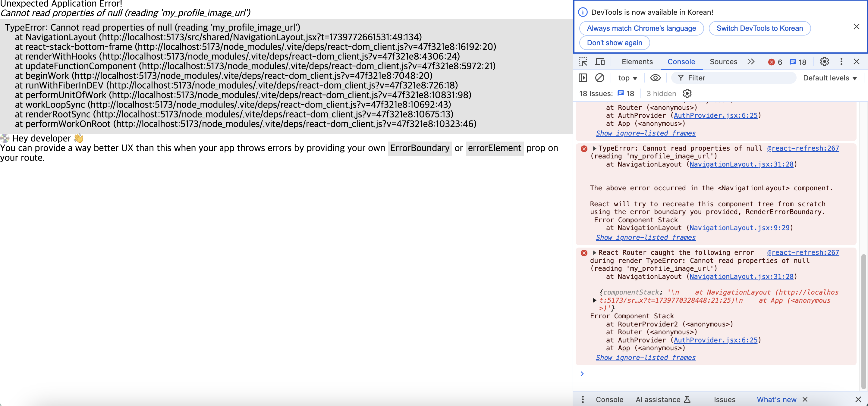Click 'Switch DevTools to Korean'
868x406 pixels.
[759, 28]
